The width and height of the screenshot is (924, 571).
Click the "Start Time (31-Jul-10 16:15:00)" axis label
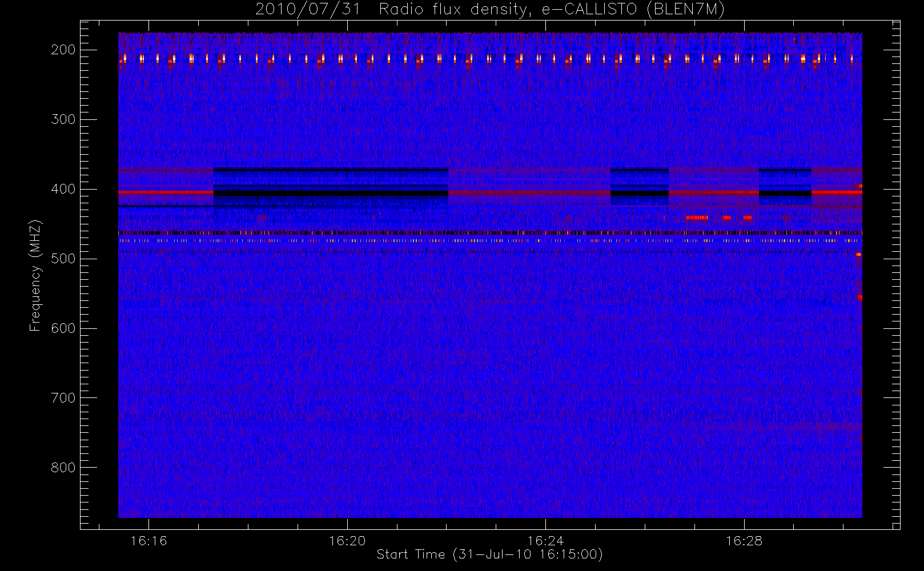pyautogui.click(x=490, y=554)
